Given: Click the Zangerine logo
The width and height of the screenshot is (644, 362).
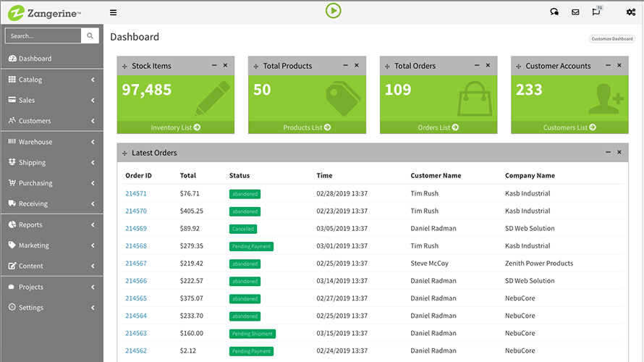Looking at the screenshot, I should pyautogui.click(x=43, y=12).
